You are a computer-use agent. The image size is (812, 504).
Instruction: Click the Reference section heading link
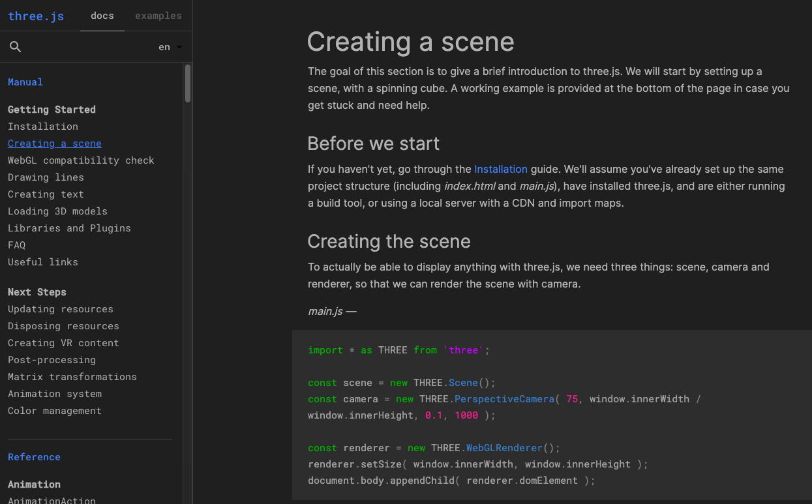click(34, 456)
